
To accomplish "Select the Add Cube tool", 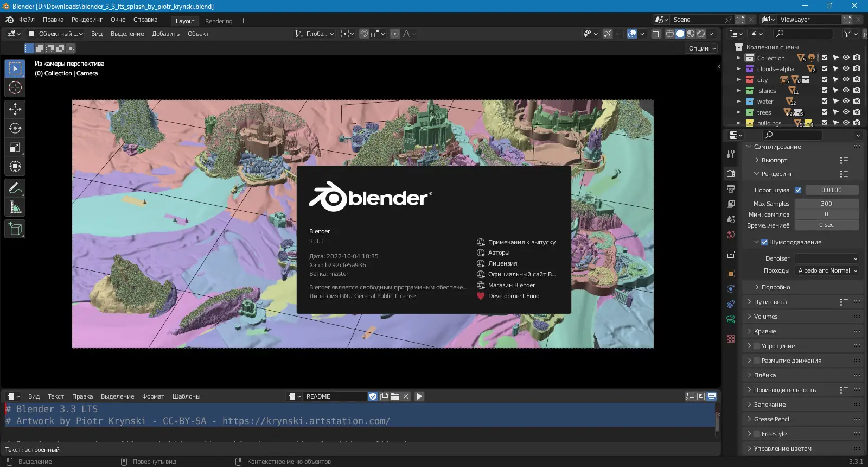I will click(x=15, y=229).
